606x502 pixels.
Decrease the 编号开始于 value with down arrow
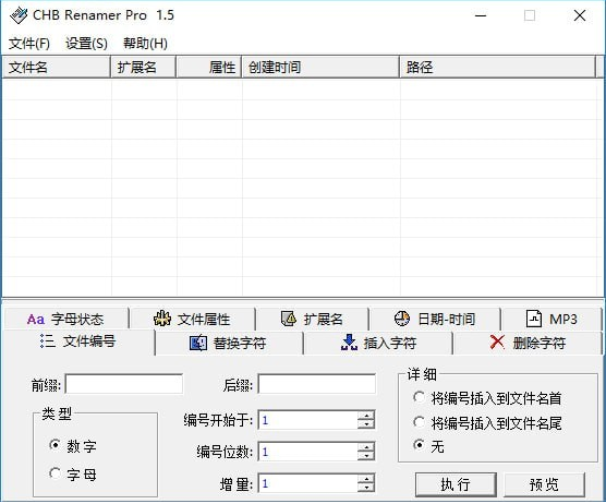pyautogui.click(x=366, y=424)
